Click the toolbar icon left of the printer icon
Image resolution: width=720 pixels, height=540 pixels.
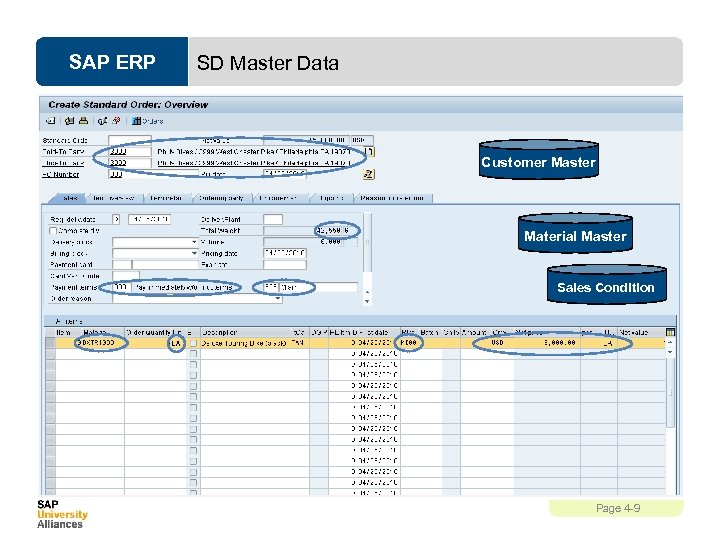click(x=69, y=121)
